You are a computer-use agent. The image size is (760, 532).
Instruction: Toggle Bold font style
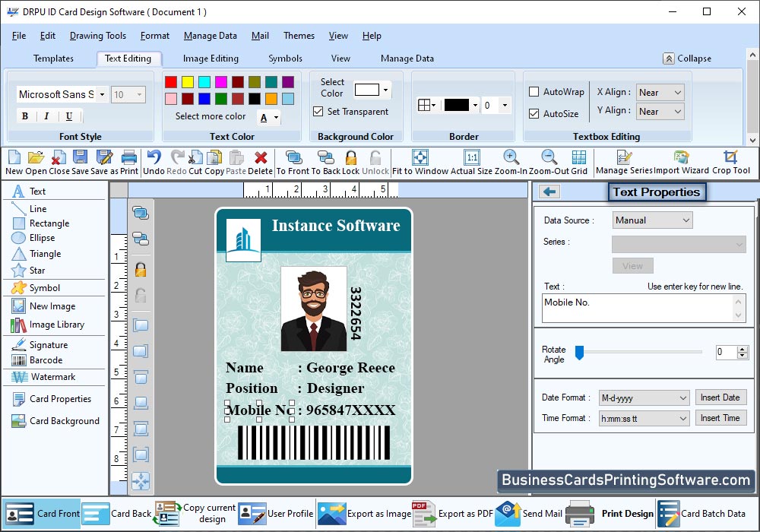tap(25, 116)
